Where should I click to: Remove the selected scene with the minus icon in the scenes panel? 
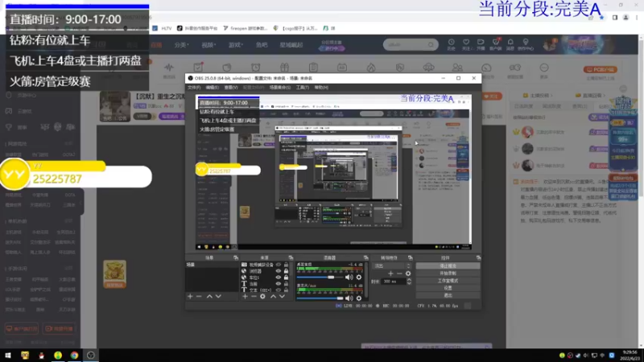click(199, 296)
